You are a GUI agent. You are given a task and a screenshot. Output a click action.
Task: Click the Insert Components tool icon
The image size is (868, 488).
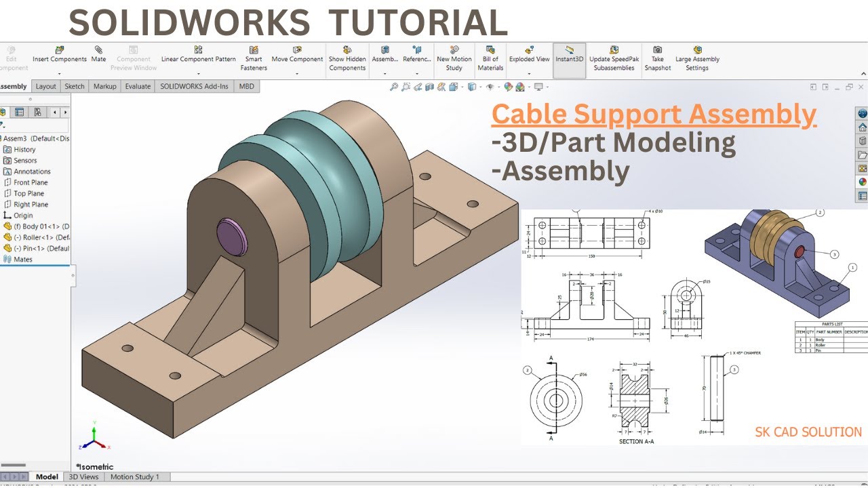coord(60,50)
